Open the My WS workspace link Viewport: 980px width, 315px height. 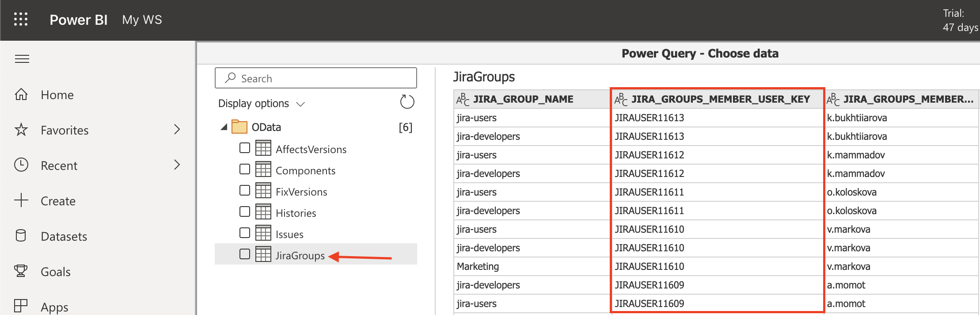click(x=142, y=20)
